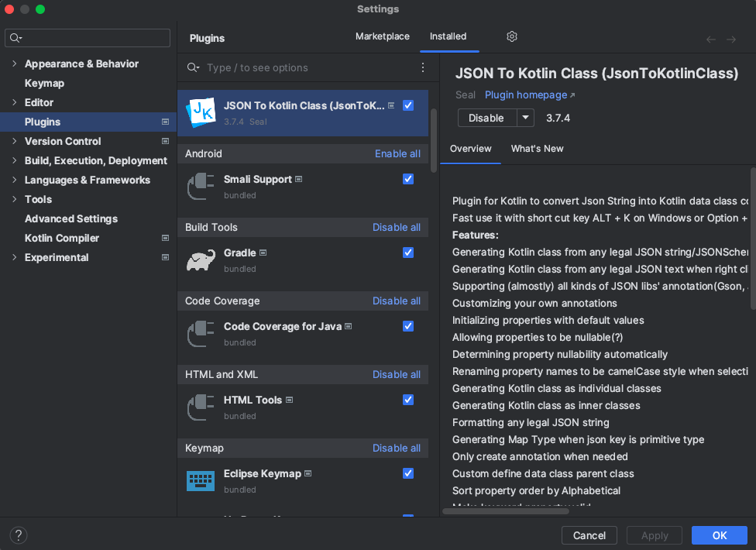Click the Eclipse Keymap keyboard icon
The width and height of the screenshot is (756, 550).
(x=201, y=481)
